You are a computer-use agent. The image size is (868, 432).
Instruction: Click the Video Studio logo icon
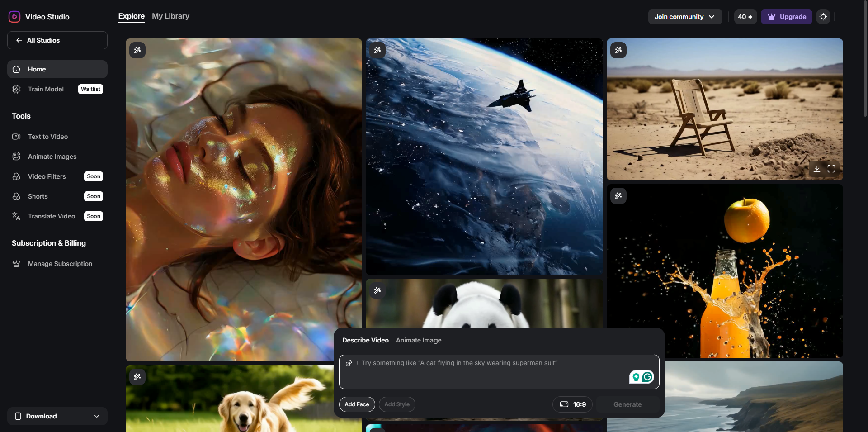14,17
